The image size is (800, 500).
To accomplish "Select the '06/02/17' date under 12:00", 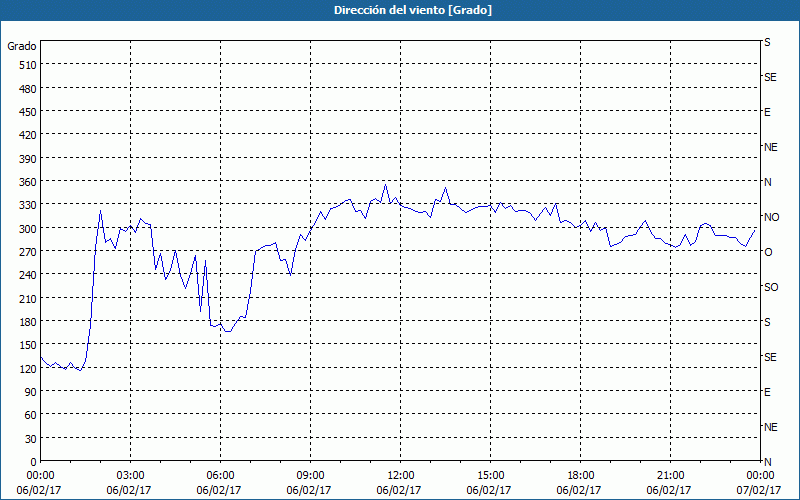I will pos(399,490).
